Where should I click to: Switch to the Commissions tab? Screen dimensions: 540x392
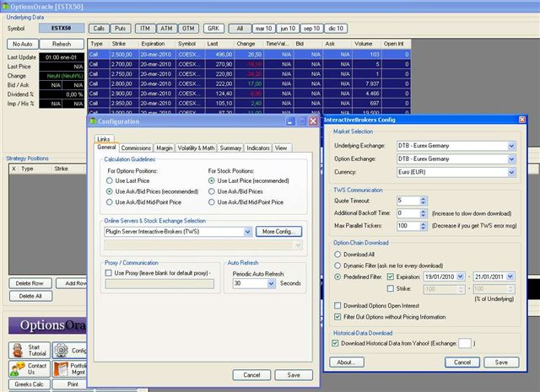tap(135, 148)
